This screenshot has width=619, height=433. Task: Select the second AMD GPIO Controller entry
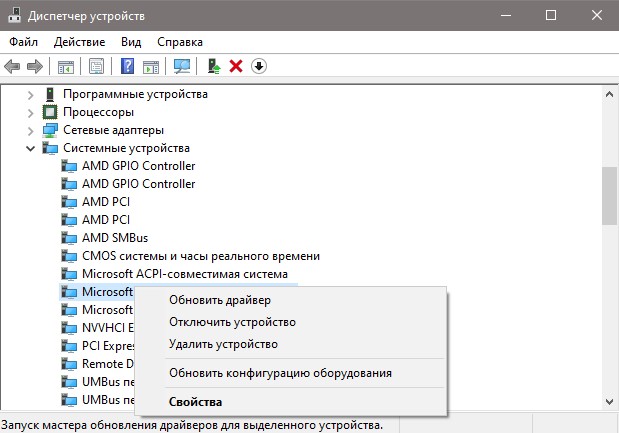click(138, 184)
